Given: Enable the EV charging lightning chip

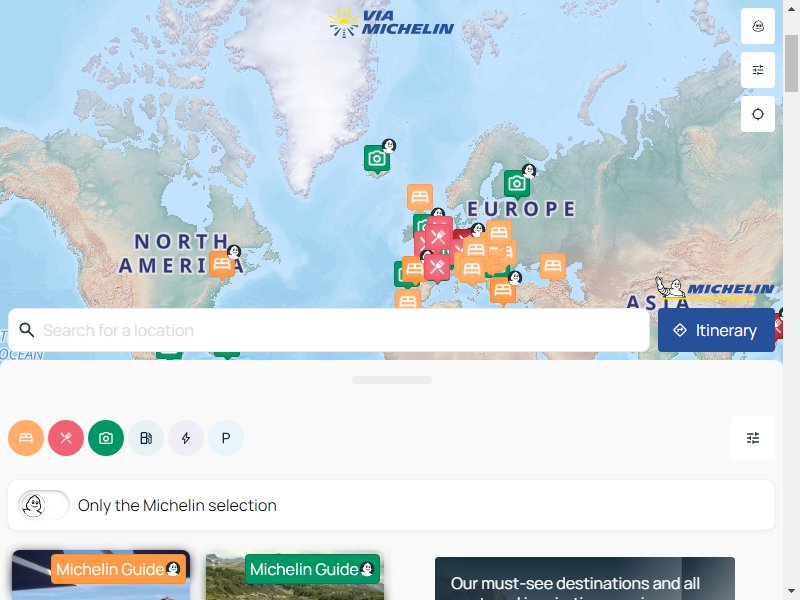Looking at the screenshot, I should [x=186, y=438].
